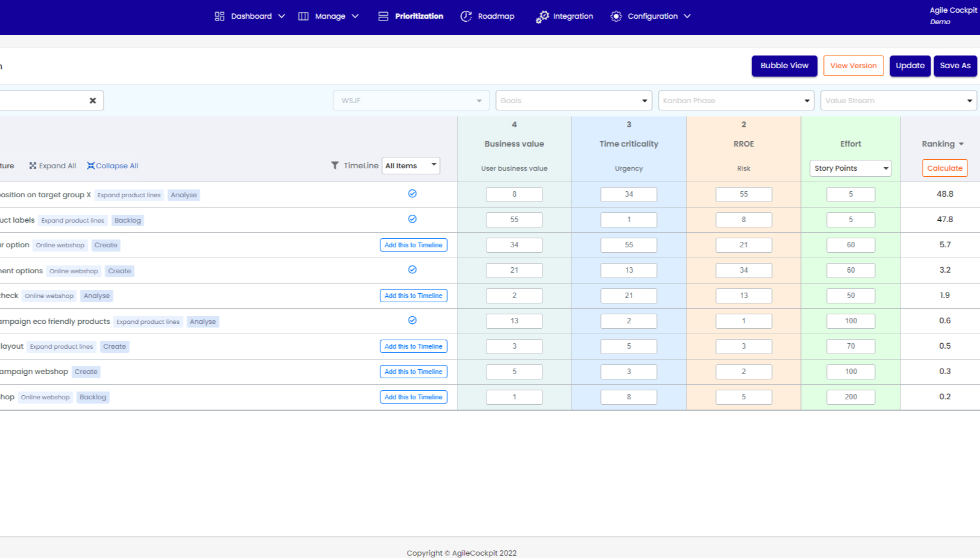
Task: Open the Story Points effort dropdown
Action: (x=850, y=168)
